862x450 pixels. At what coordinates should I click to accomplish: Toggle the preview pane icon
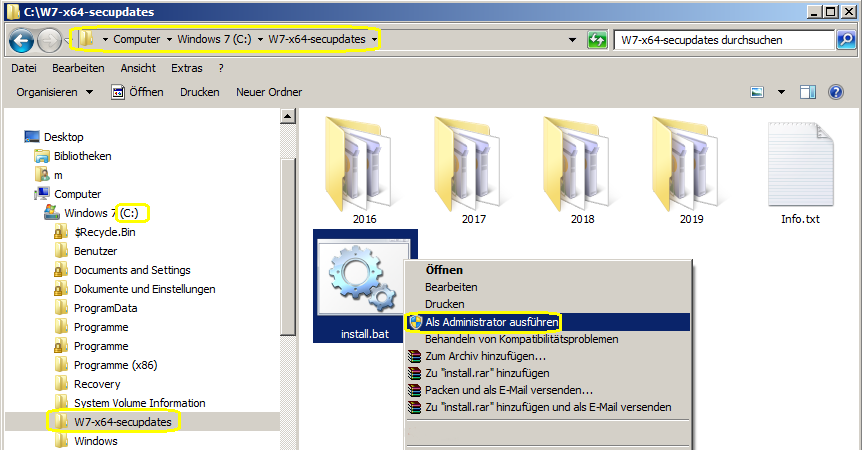click(808, 92)
